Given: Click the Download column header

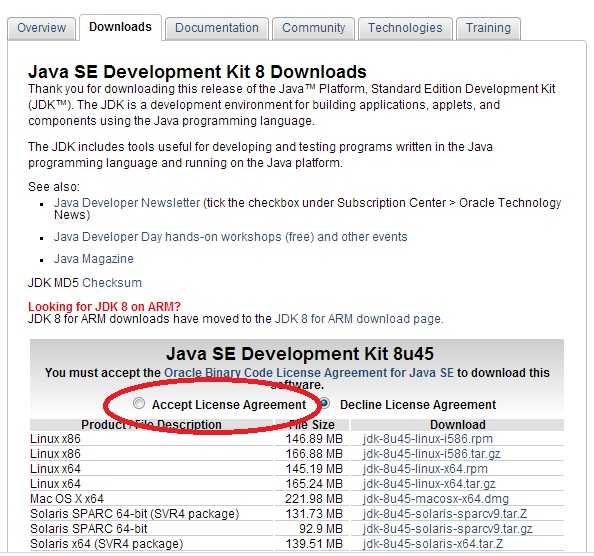Looking at the screenshot, I should [458, 425].
